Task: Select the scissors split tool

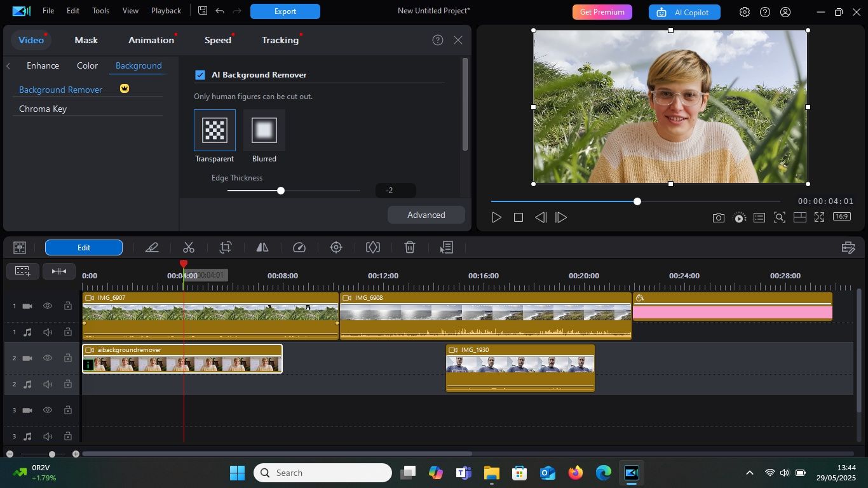Action: click(x=188, y=247)
